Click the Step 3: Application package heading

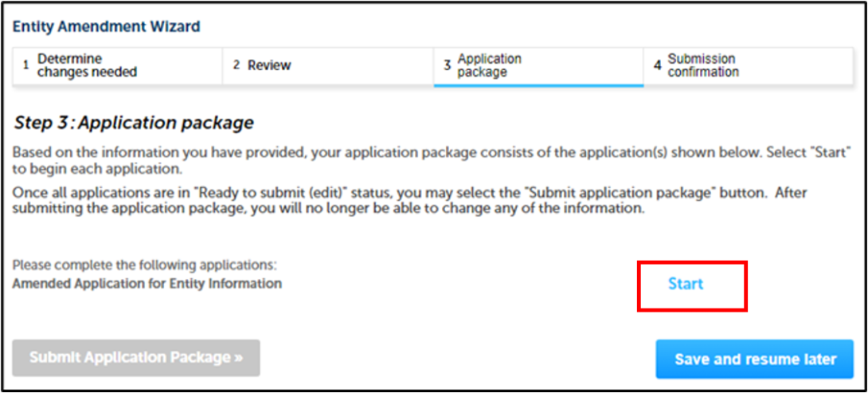click(134, 123)
